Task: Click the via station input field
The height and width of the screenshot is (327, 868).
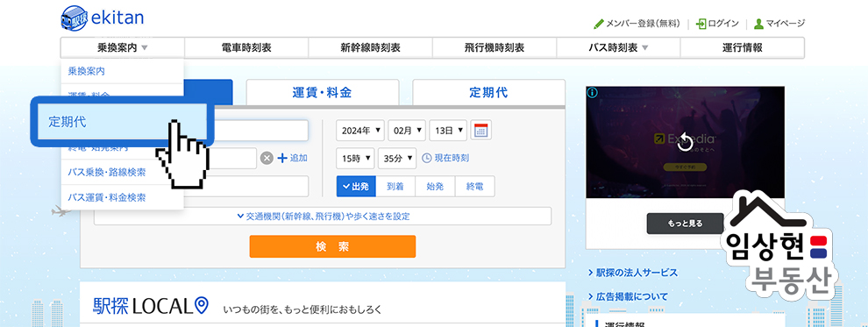Action: (x=232, y=159)
